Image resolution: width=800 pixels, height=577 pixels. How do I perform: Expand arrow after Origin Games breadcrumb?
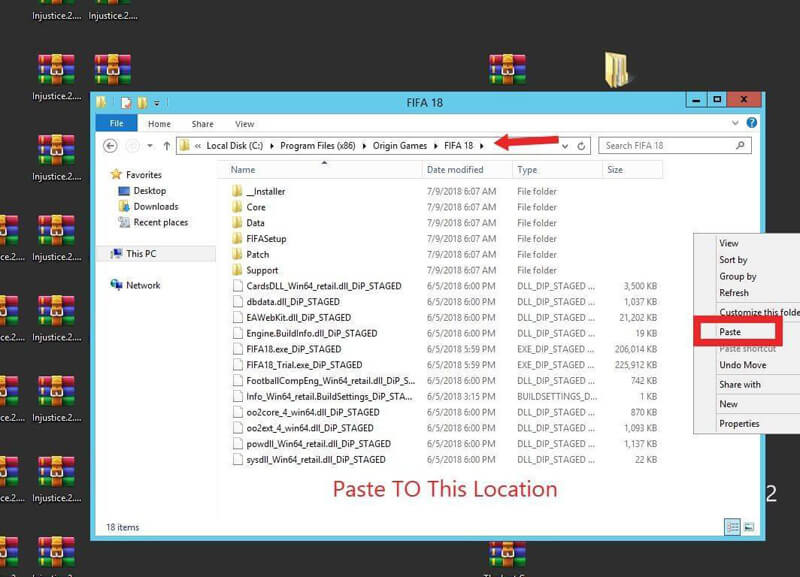click(x=436, y=146)
